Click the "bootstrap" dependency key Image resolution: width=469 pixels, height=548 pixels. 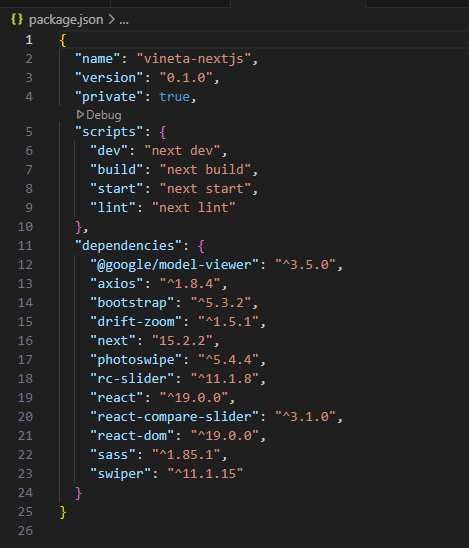coord(132,303)
